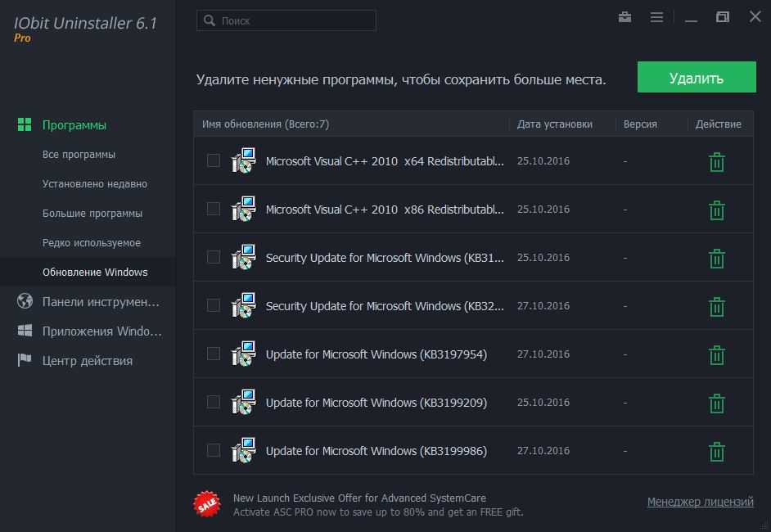Image resolution: width=771 pixels, height=532 pixels.
Task: Click installer icon of update KB3197954
Action: [244, 354]
